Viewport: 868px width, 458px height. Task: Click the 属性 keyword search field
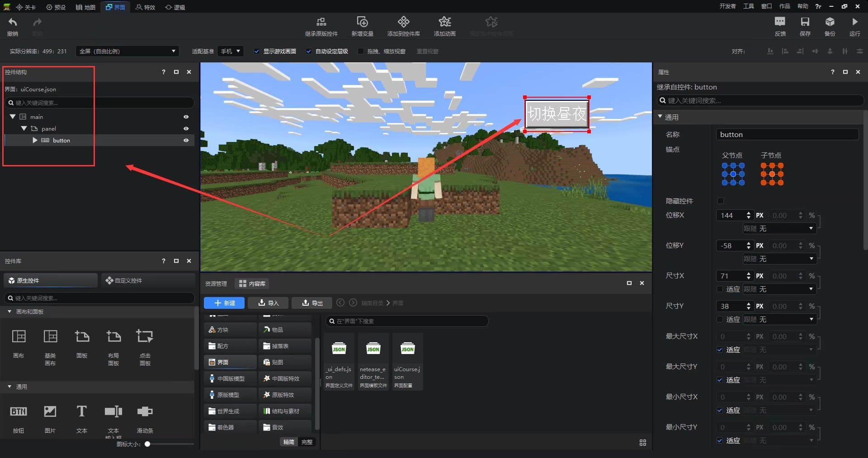point(760,100)
